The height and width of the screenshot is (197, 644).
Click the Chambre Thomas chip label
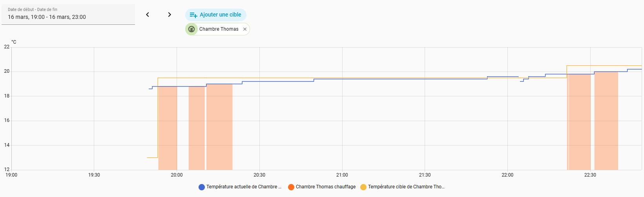click(219, 29)
